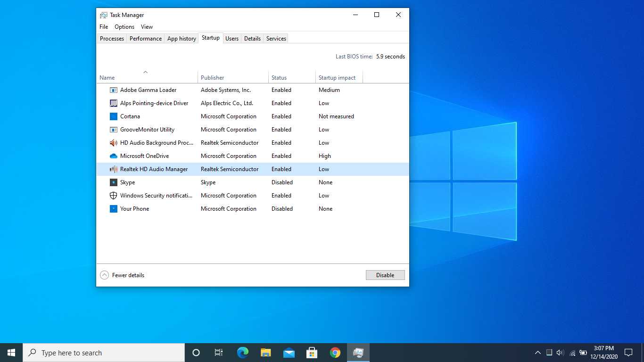Open File Explorer from the taskbar
Image resolution: width=644 pixels, height=362 pixels.
click(266, 353)
